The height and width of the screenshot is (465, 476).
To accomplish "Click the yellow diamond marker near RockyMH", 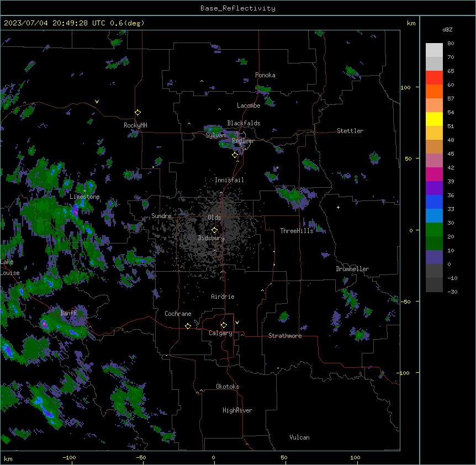I will (137, 112).
